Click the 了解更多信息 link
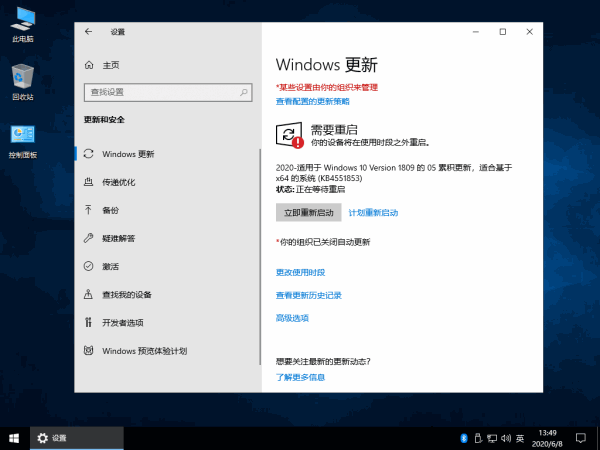The width and height of the screenshot is (600, 450). tap(300, 377)
